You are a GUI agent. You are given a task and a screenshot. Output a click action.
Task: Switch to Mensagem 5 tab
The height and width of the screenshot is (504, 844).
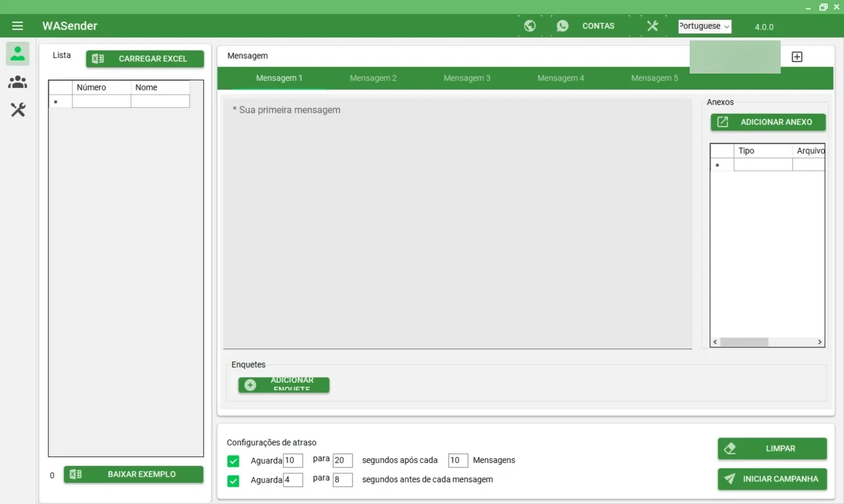pos(655,78)
